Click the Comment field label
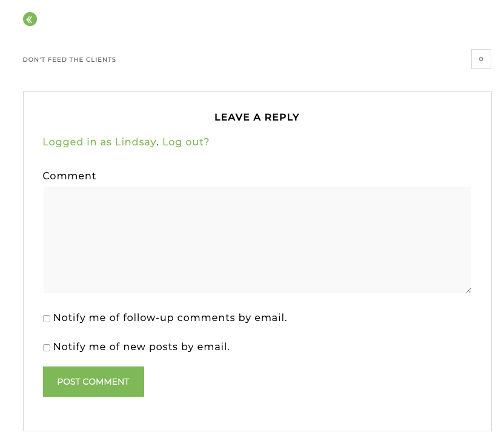 pos(69,176)
